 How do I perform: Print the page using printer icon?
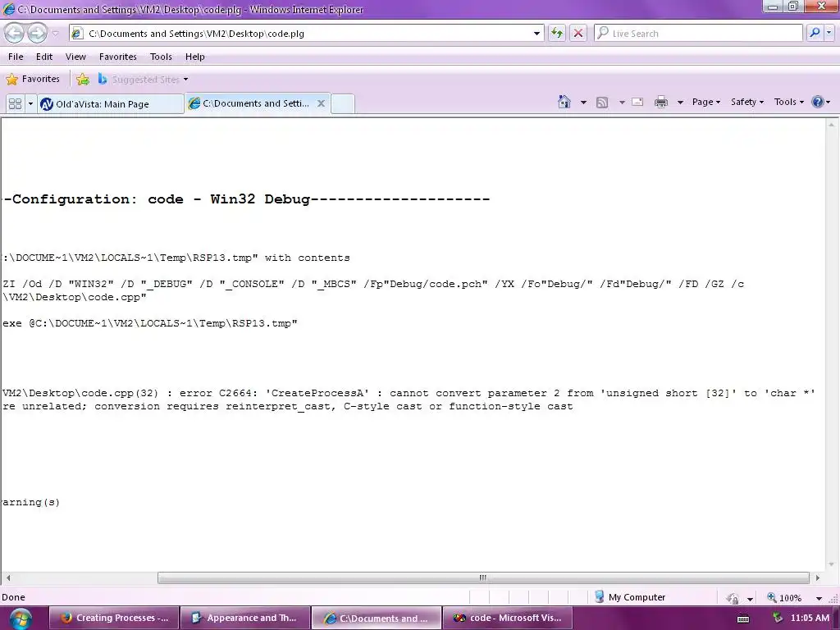[x=661, y=102]
